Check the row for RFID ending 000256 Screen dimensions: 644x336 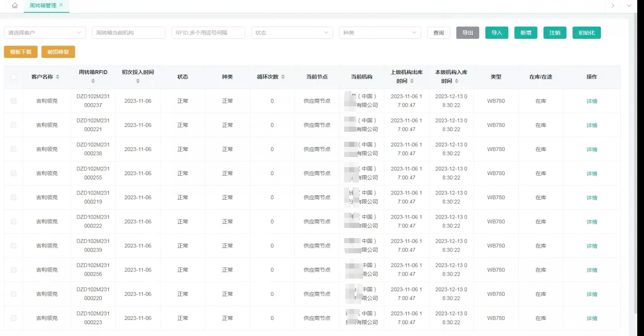click(13, 269)
